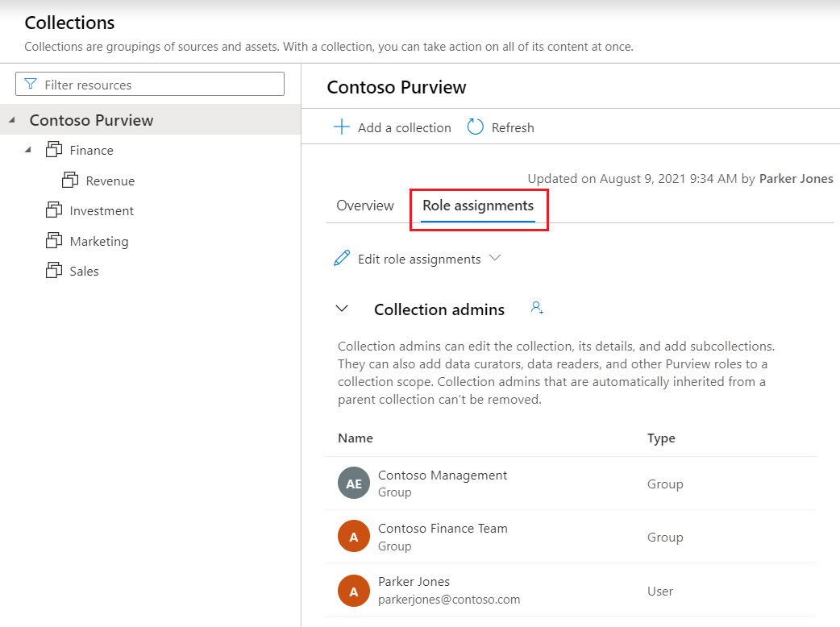
Task: Click the Refresh icon
Action: coord(475,127)
